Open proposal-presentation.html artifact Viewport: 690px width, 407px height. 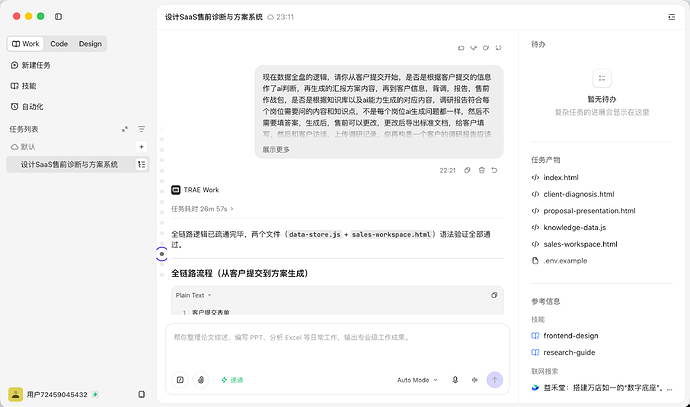click(584, 211)
